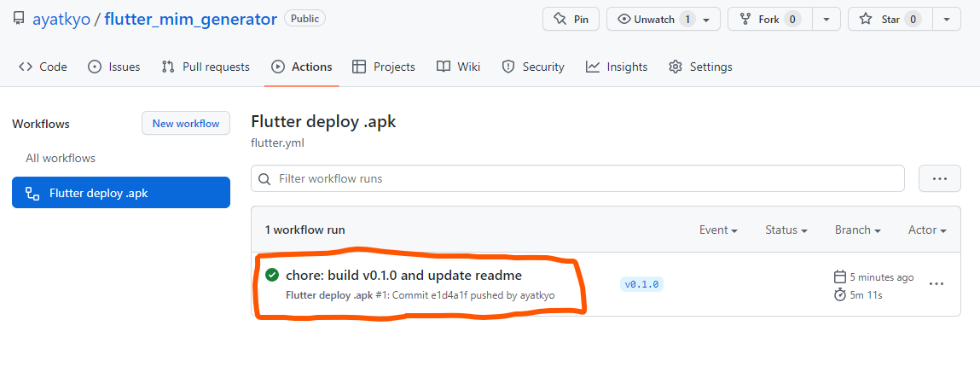Fork the repository with Fork button

pyautogui.click(x=769, y=19)
